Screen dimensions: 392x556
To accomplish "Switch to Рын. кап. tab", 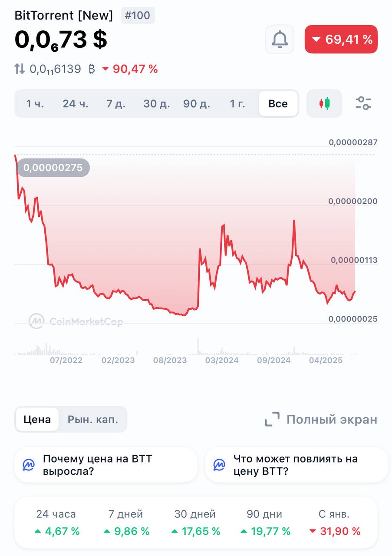I will 93,419.
